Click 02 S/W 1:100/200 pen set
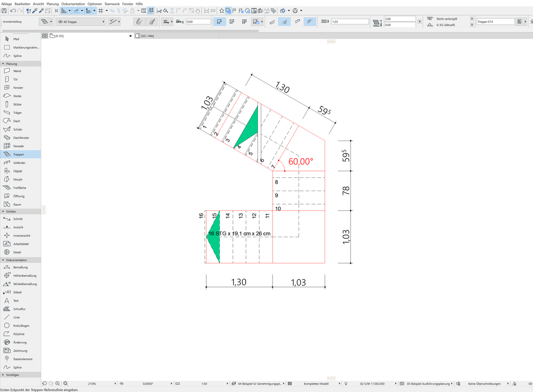Viewport: 533px width, 392px height. pyautogui.click(x=372, y=384)
